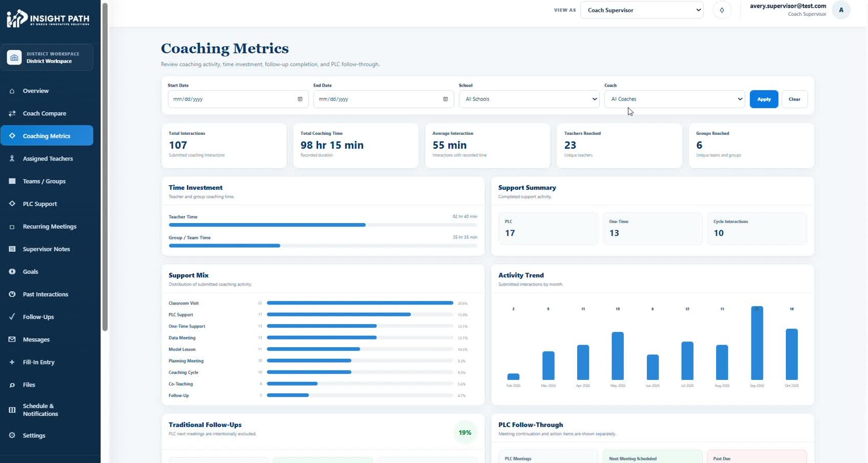Click the Average Interaction 55 min value

[x=449, y=145]
